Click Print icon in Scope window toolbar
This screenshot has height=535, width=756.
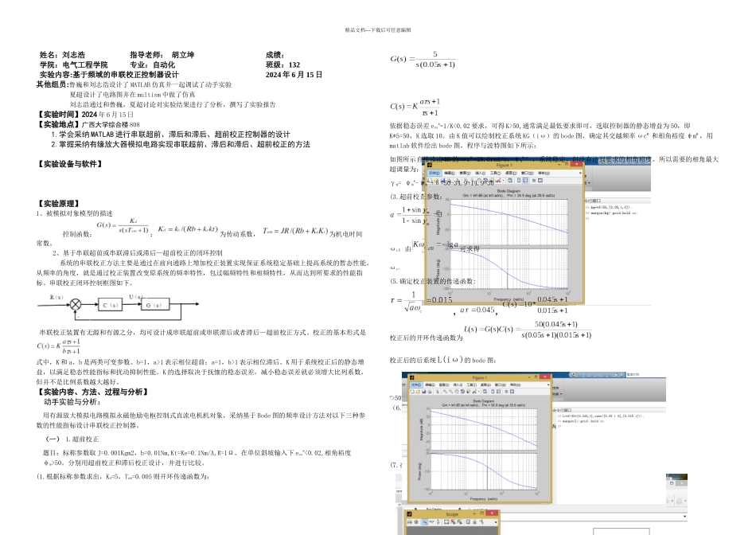tap(410, 522)
